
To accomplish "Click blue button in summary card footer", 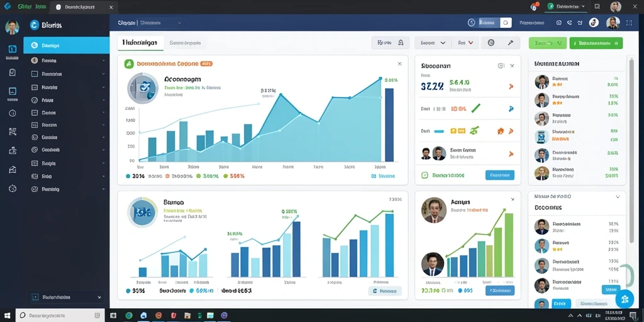I will (500, 175).
